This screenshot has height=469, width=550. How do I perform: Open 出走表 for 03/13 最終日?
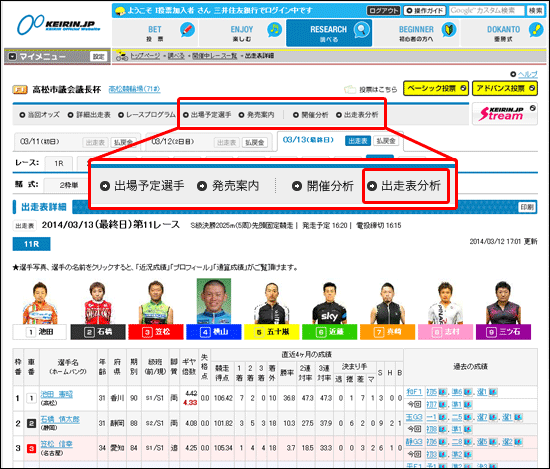tap(358, 141)
